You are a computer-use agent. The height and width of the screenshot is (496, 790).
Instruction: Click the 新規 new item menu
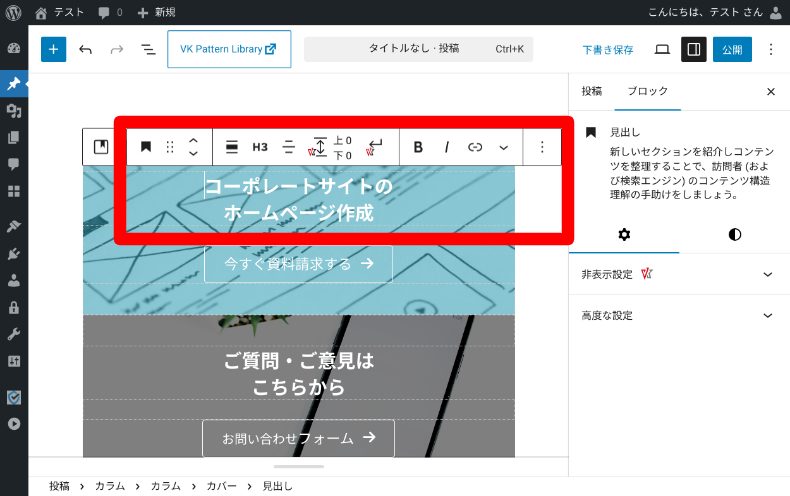coord(156,12)
